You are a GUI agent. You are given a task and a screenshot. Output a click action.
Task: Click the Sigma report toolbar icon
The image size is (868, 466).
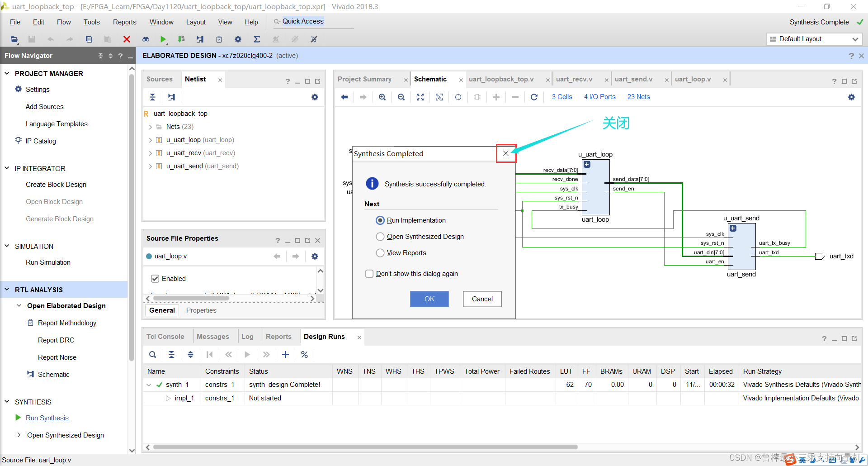257,39
